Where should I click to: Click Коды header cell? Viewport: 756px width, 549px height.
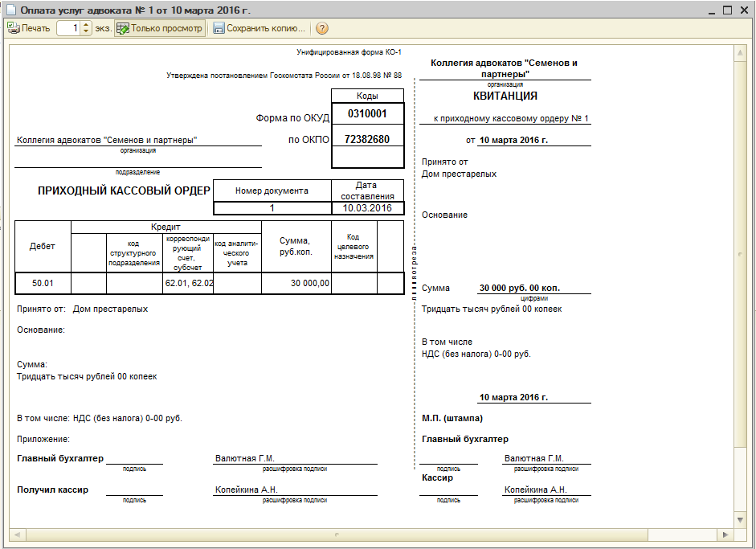[367, 96]
